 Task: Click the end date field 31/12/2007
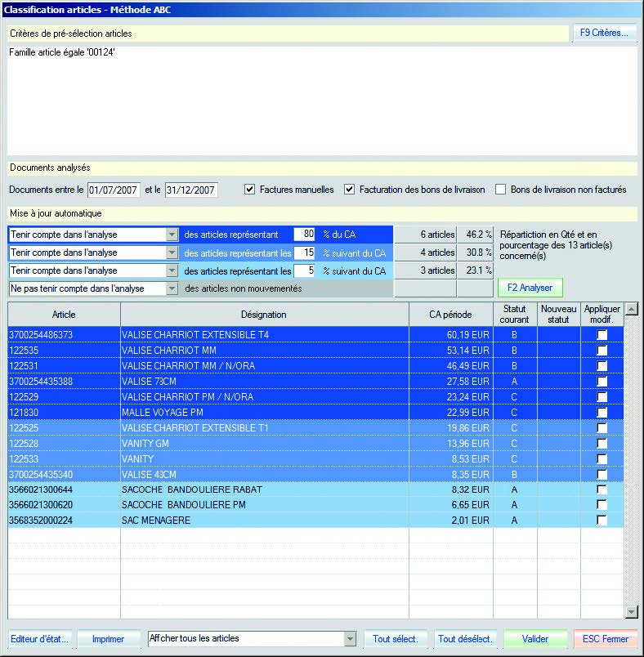coord(191,190)
